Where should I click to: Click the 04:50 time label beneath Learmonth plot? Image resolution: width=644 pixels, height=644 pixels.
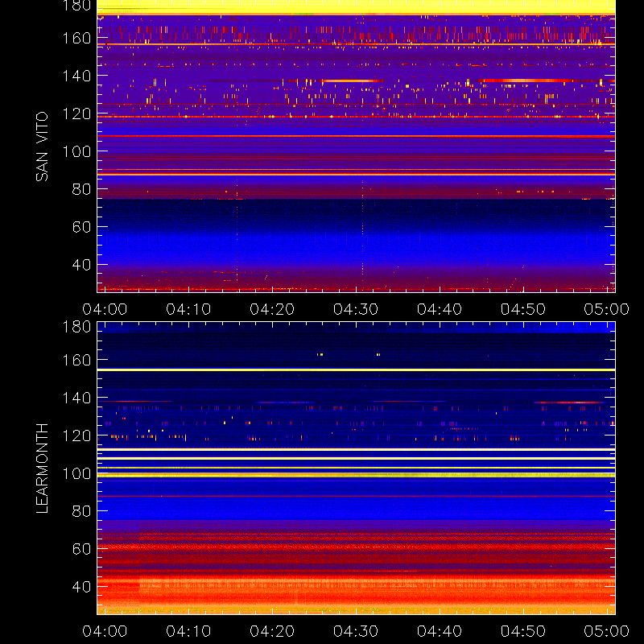tap(522, 631)
